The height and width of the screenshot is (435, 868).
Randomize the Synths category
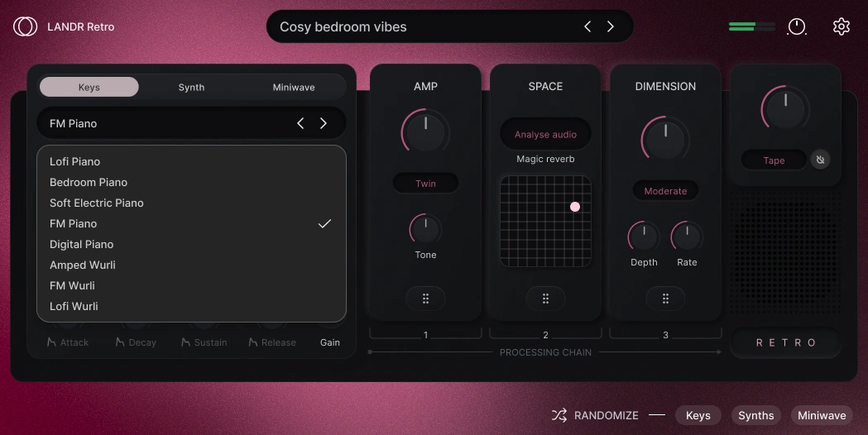tap(755, 415)
